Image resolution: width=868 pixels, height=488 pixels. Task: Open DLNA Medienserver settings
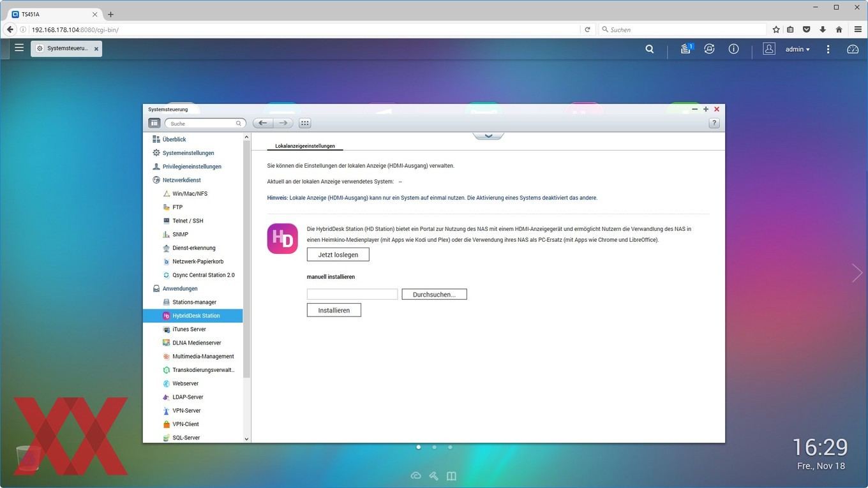pyautogui.click(x=197, y=343)
